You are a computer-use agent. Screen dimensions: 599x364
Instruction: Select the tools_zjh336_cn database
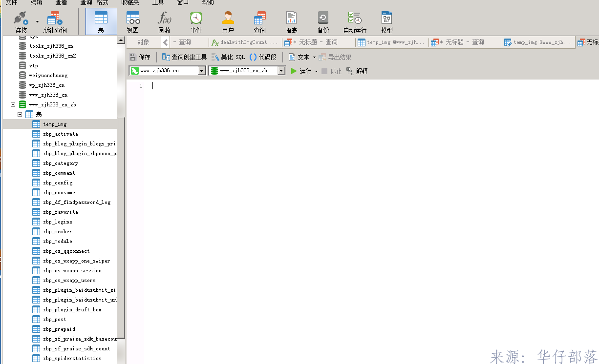51,46
